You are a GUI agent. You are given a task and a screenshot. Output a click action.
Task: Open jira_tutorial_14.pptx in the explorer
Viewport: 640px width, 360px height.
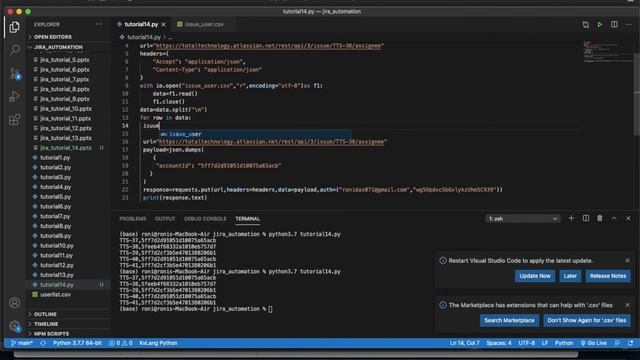tap(66, 148)
